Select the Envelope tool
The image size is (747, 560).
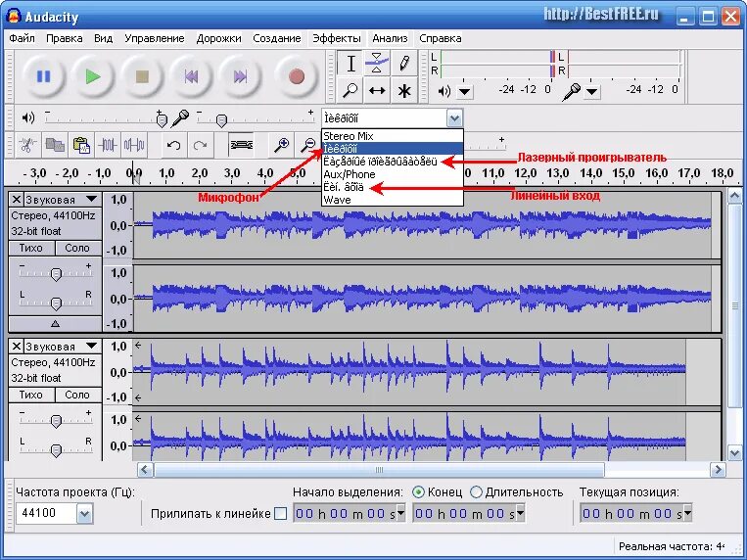tap(376, 63)
